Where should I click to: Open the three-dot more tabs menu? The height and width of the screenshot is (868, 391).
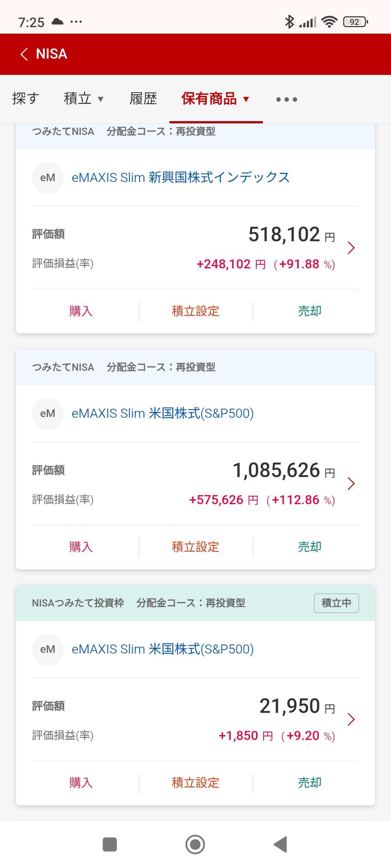point(286,99)
